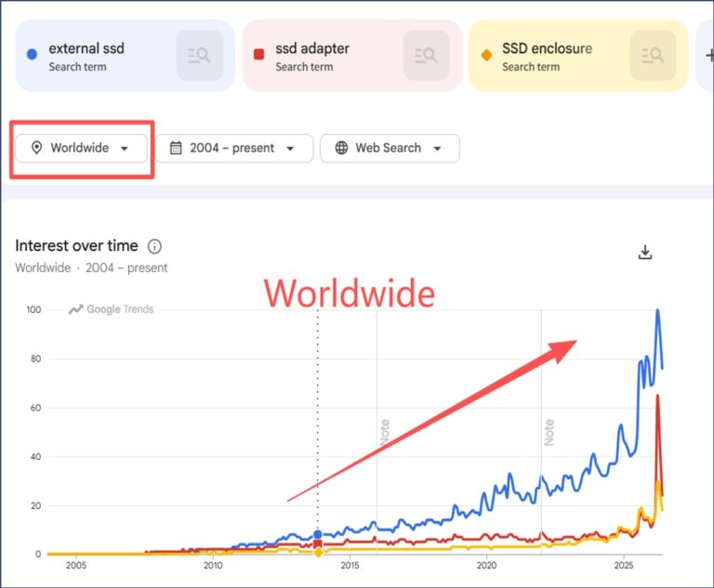Expand the Web Search type dropdown

tap(390, 148)
